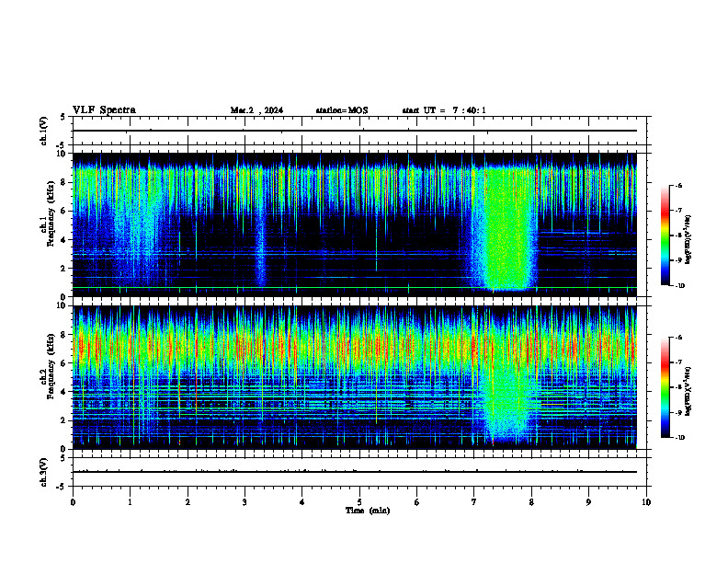
Task: Click the Time (min) axis label
Action: (368, 511)
